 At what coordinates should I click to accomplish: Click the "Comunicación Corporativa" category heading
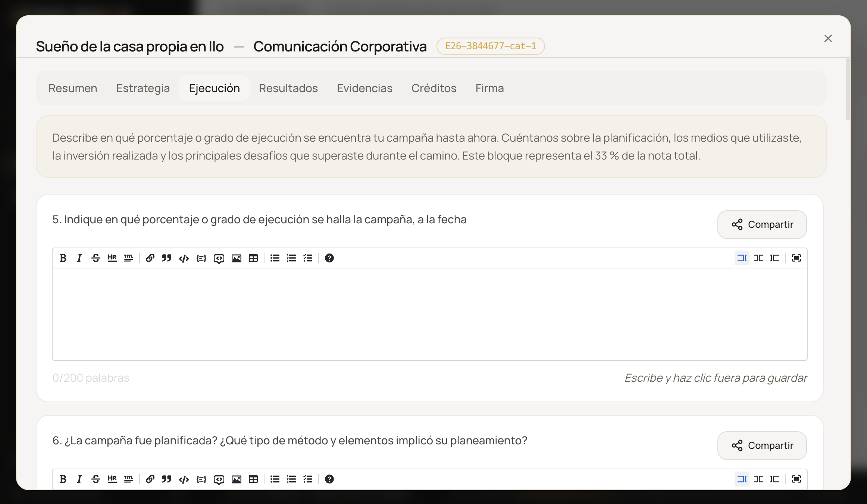tap(340, 47)
